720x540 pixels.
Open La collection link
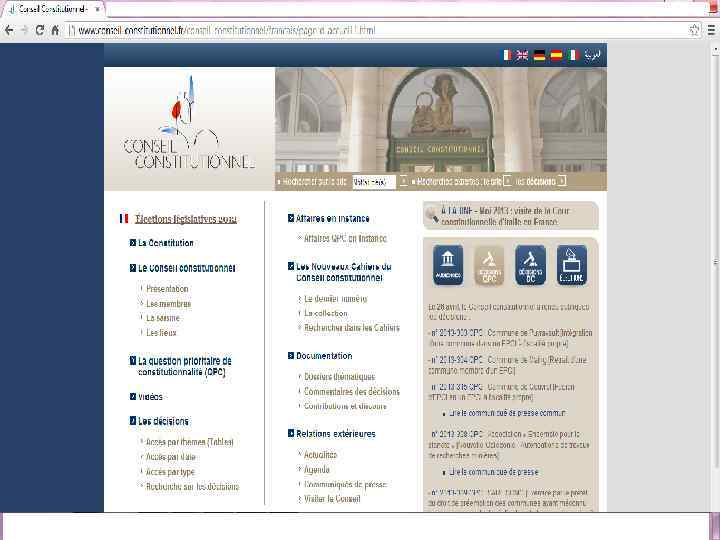[326, 313]
